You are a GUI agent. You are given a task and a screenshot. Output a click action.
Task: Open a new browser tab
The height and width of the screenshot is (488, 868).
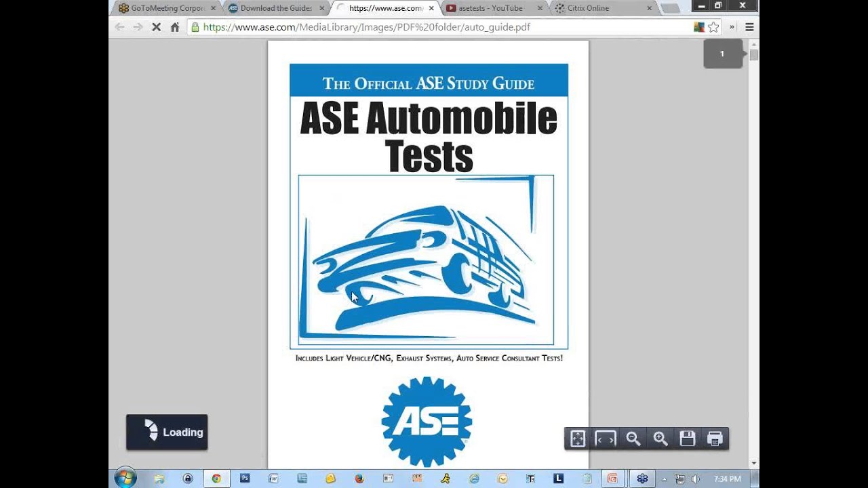point(670,8)
